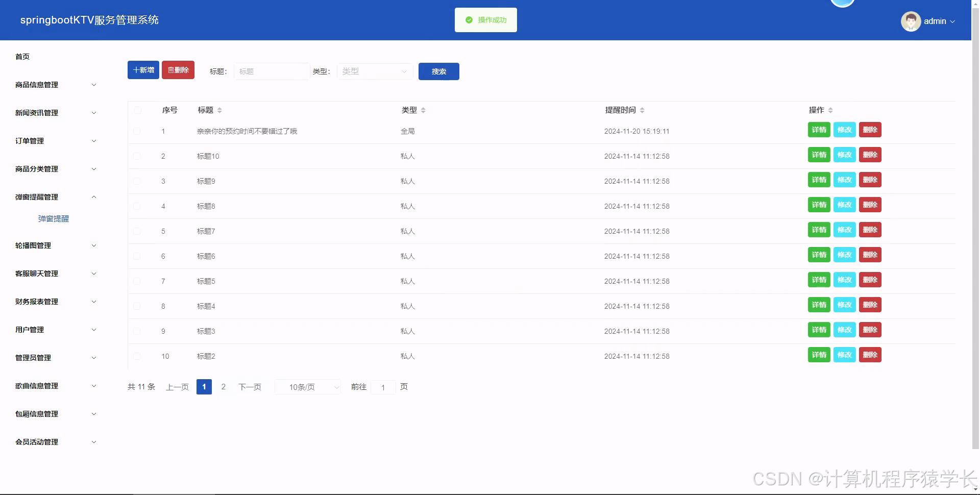Click 详情 on the 标题9 row
The height and width of the screenshot is (495, 980).
point(819,180)
